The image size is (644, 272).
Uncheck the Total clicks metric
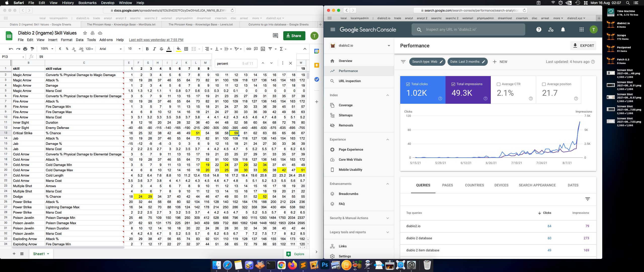408,84
